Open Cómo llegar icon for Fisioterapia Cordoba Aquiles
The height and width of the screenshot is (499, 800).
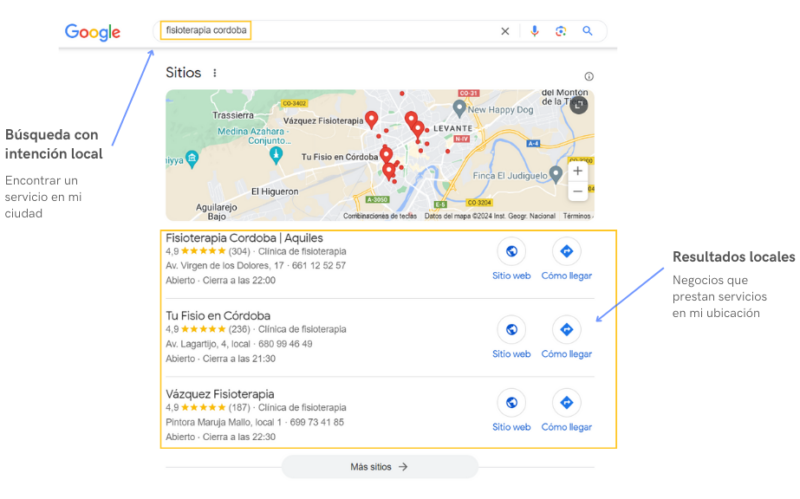[x=566, y=251]
